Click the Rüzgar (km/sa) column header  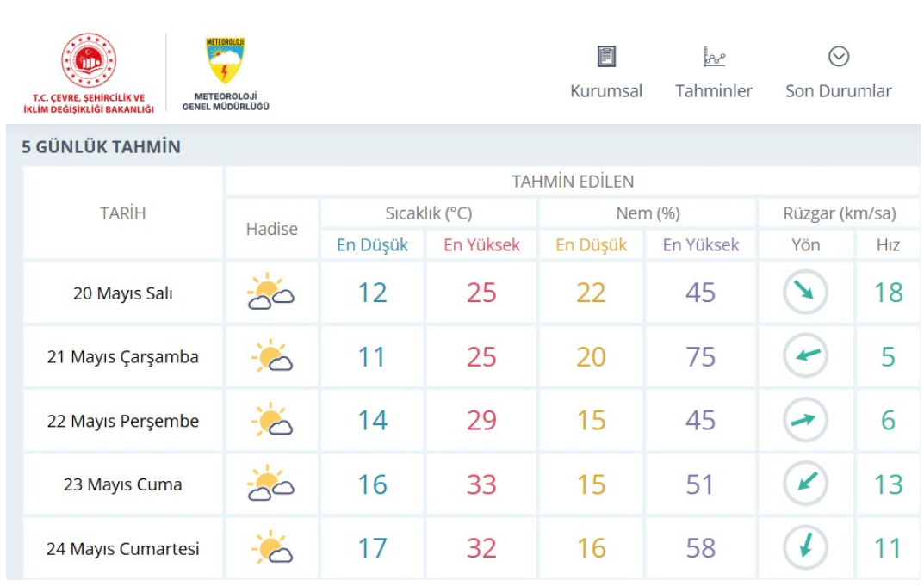tap(839, 213)
